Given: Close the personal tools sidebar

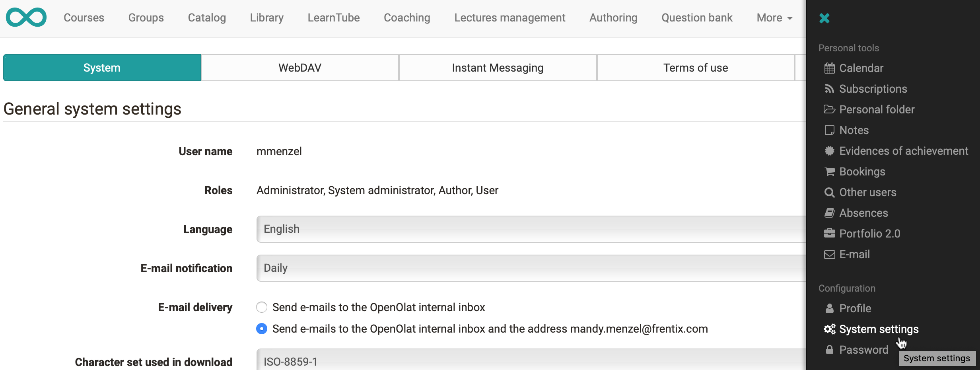Looking at the screenshot, I should [x=824, y=18].
